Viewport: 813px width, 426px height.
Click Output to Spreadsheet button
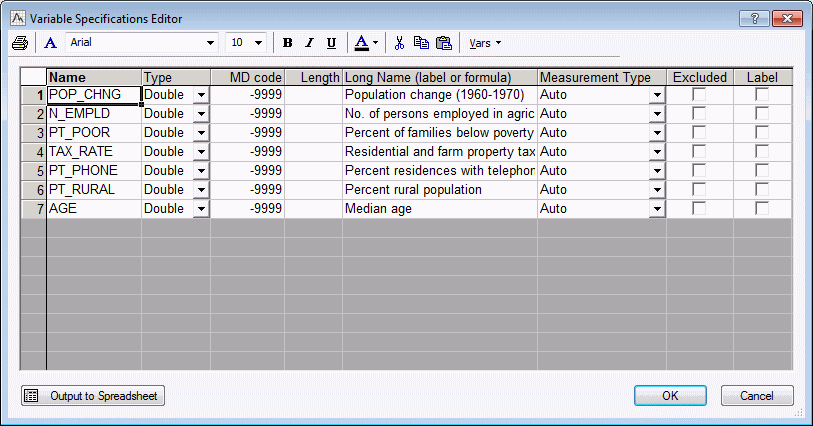coord(93,396)
